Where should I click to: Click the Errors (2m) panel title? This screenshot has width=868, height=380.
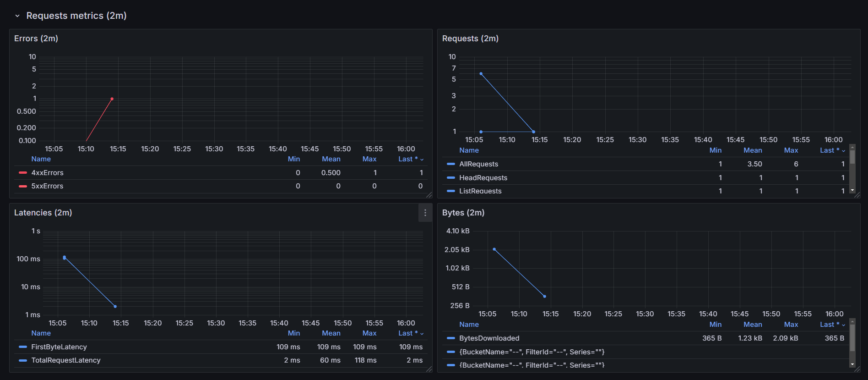coord(36,39)
